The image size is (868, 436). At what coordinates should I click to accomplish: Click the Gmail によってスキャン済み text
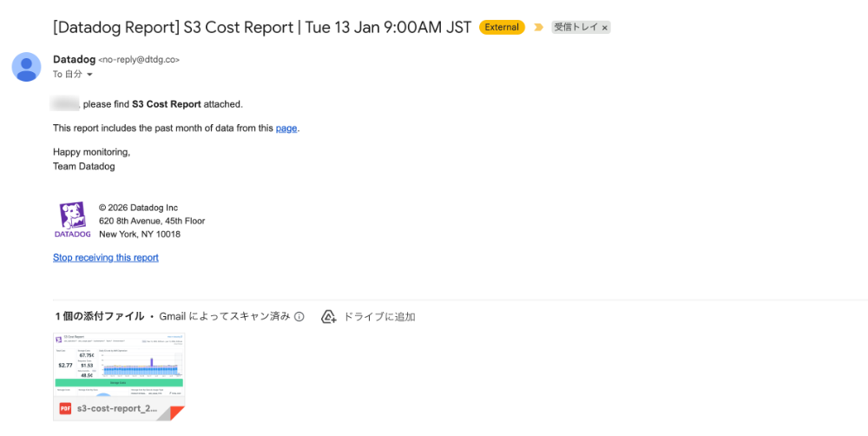[x=224, y=317]
